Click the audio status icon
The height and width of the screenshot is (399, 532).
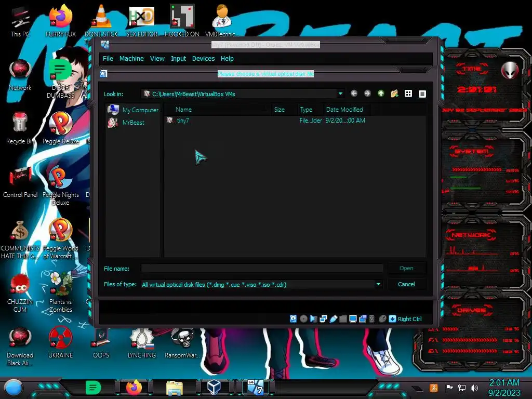tap(313, 318)
